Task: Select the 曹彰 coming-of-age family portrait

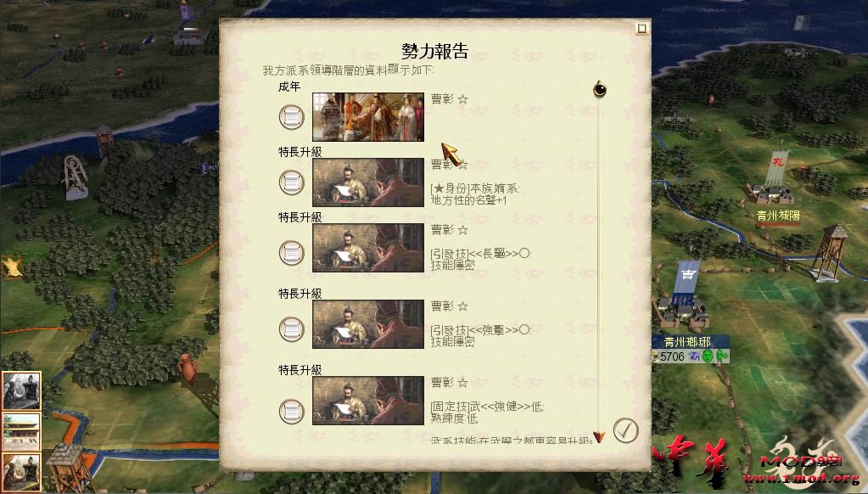Action: pos(368,117)
